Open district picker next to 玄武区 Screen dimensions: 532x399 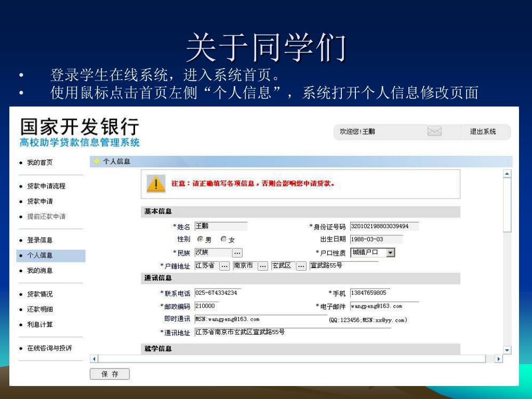301,266
